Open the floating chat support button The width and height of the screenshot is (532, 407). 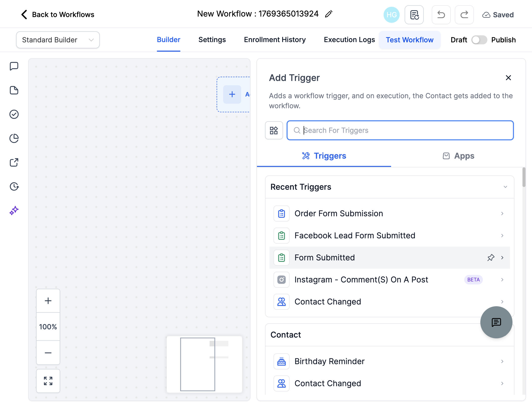point(496,322)
